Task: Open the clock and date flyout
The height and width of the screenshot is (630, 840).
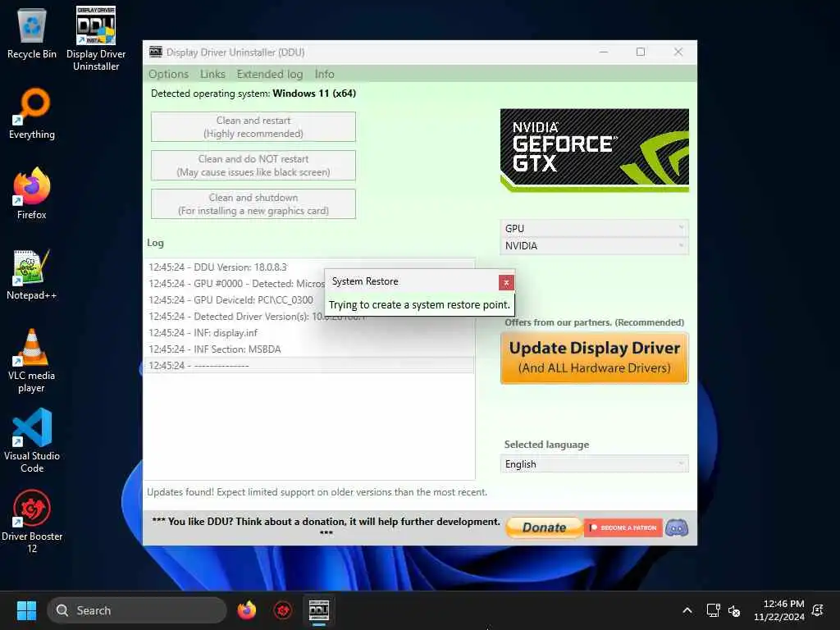Action: (x=779, y=610)
